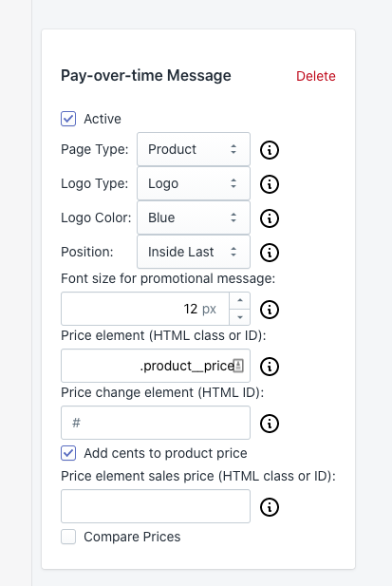Show info for Price element field
This screenshot has height=586, width=392.
click(x=270, y=367)
